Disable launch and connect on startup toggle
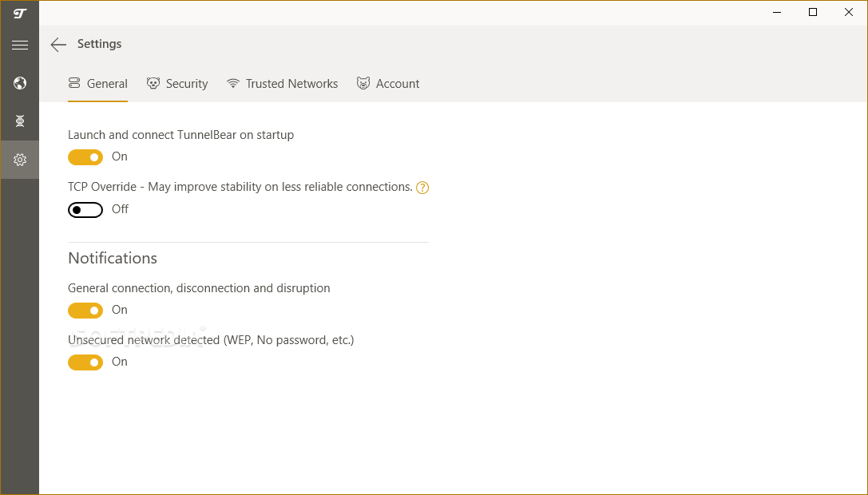Image resolution: width=868 pixels, height=495 pixels. [x=85, y=157]
